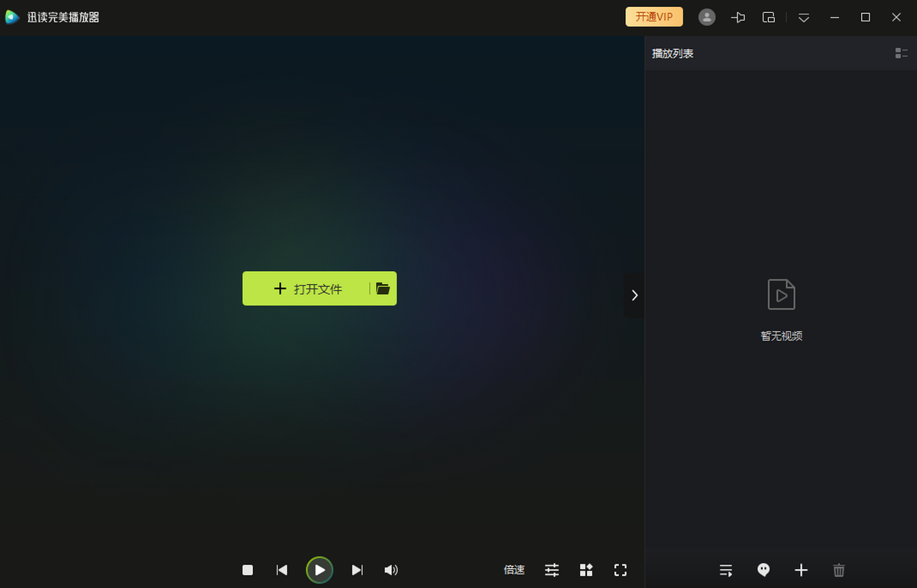The width and height of the screenshot is (917, 588).
Task: Open the 倍速 playback speed menu
Action: point(514,570)
